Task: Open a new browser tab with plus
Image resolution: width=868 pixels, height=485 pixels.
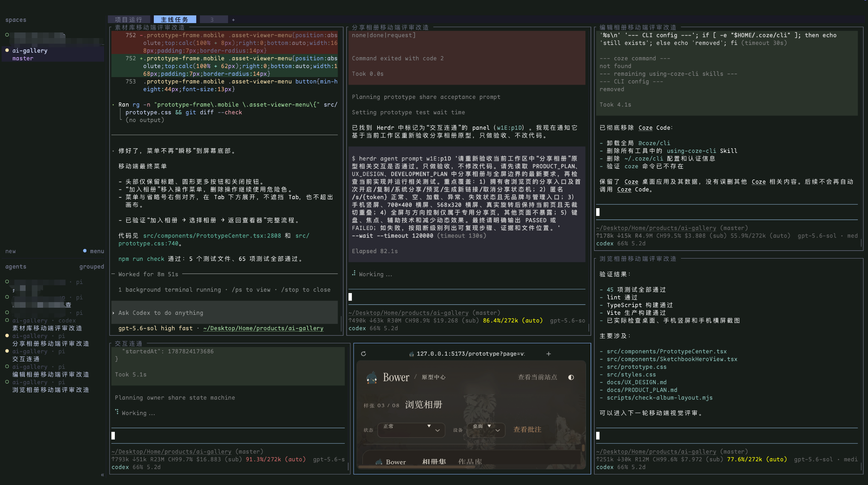Action: point(549,354)
